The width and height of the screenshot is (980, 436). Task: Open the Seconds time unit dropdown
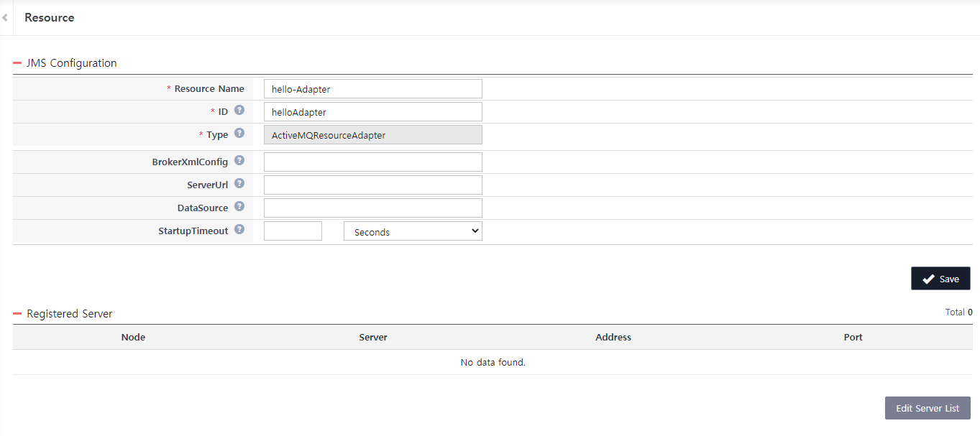click(413, 231)
